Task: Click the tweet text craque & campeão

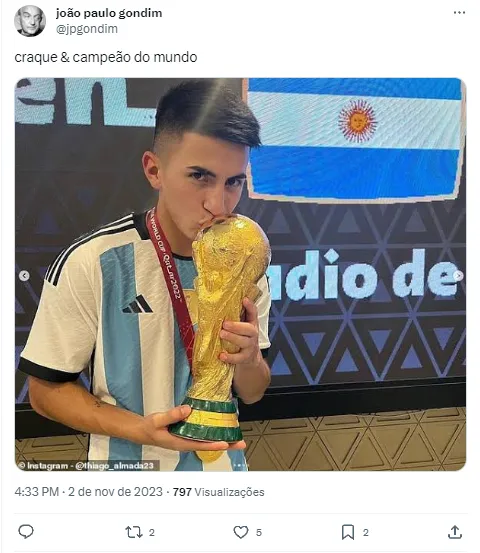Action: point(73,57)
